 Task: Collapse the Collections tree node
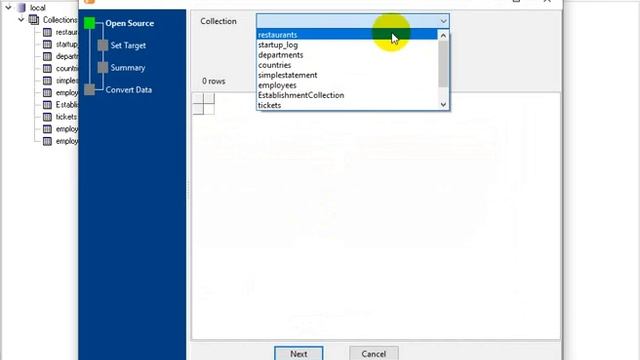point(21,20)
